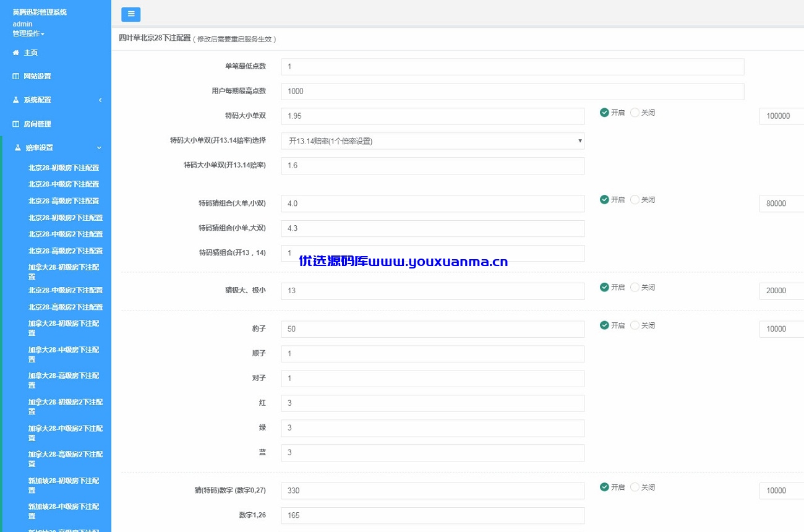Open 加拿大28-高级房2下注配置 link
Viewport: 804px width, 532px height.
point(66,458)
